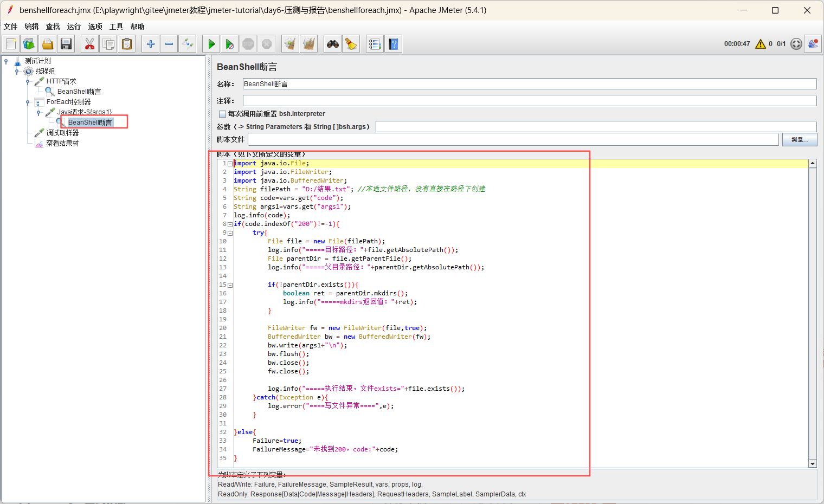Open the 查找 menu

tap(53, 27)
